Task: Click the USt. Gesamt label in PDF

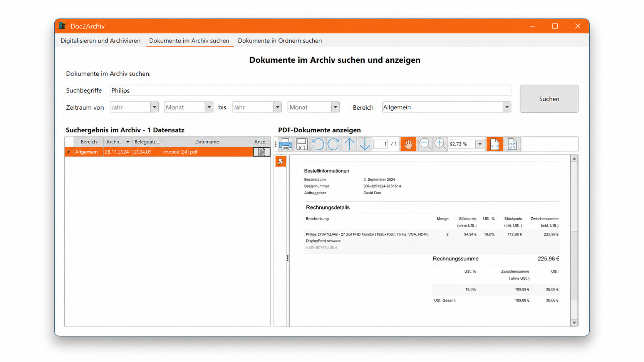Action: [x=445, y=300]
